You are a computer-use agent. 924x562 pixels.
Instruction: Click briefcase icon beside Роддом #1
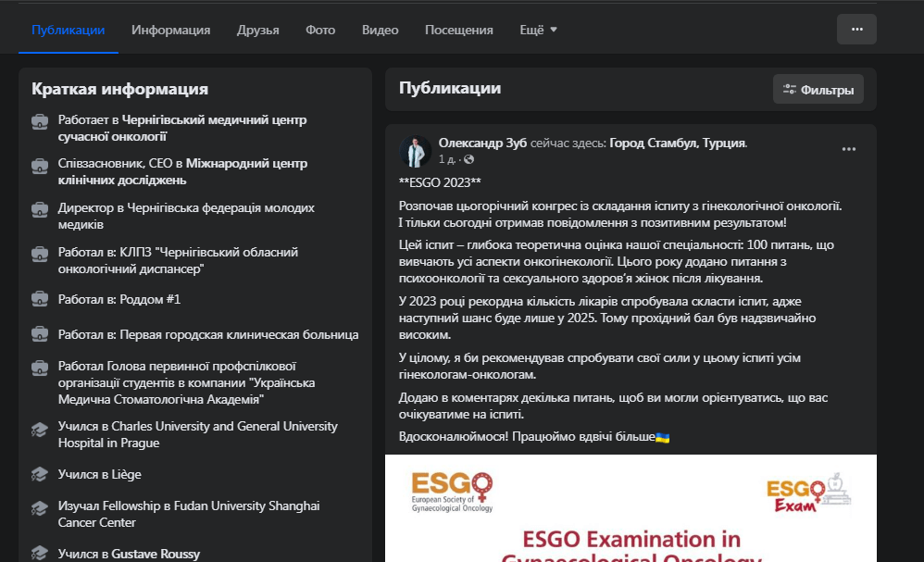point(40,299)
